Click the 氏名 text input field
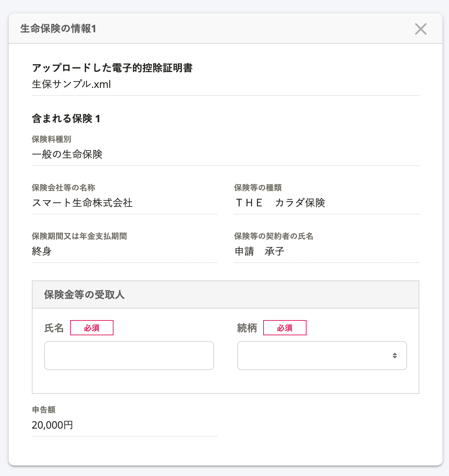449x476 pixels. point(129,356)
